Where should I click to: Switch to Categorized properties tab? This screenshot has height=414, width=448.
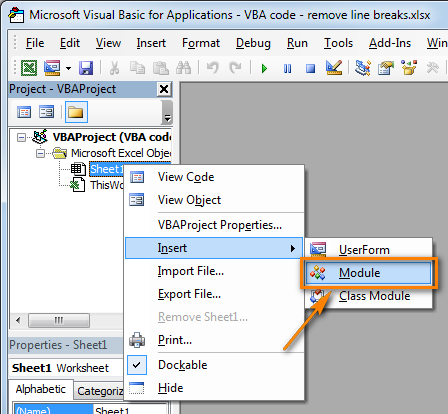100,391
